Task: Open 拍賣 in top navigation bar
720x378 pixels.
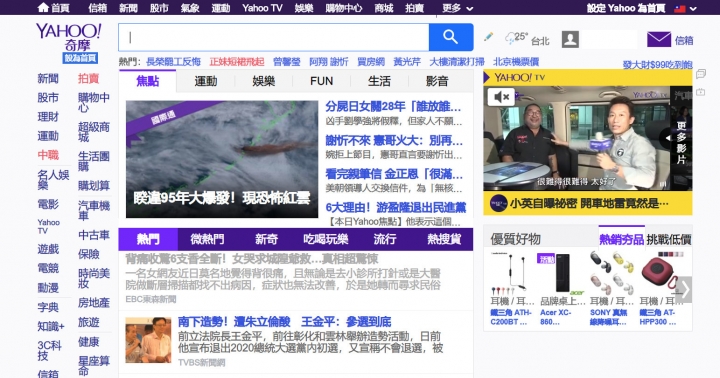Action: coord(414,8)
